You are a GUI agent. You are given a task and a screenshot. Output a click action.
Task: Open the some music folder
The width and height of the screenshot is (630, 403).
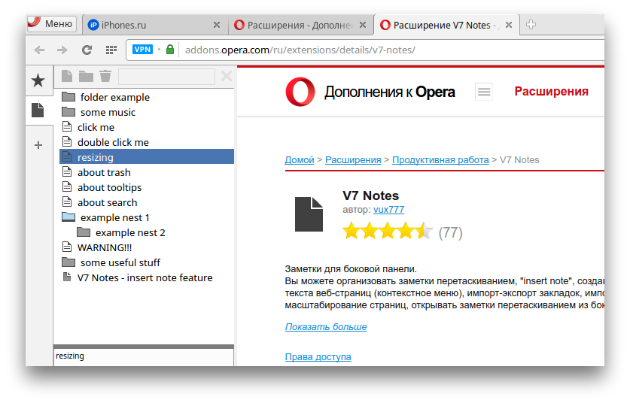147,112
